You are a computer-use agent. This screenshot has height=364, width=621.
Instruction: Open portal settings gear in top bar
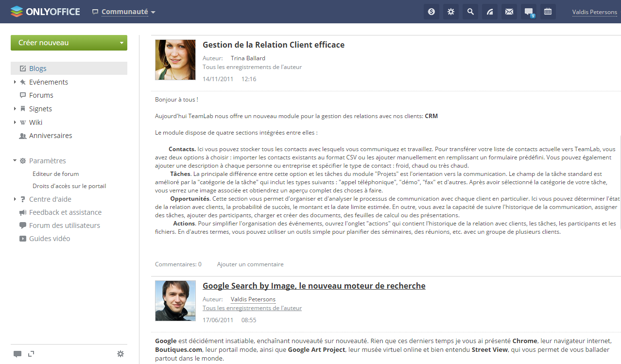coord(450,12)
